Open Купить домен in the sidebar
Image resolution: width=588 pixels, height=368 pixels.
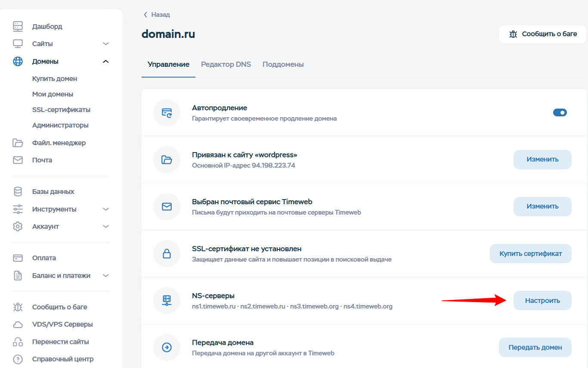[55, 79]
